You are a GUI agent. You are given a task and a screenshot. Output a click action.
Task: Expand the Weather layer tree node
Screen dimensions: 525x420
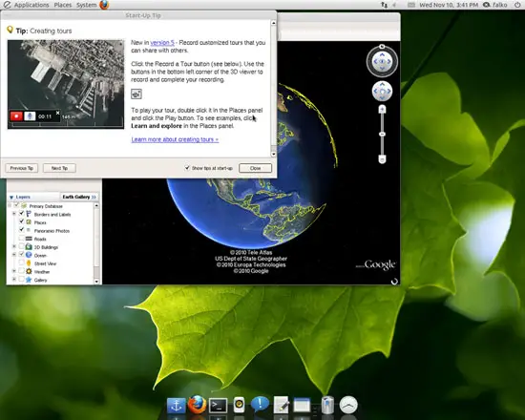[x=14, y=271]
